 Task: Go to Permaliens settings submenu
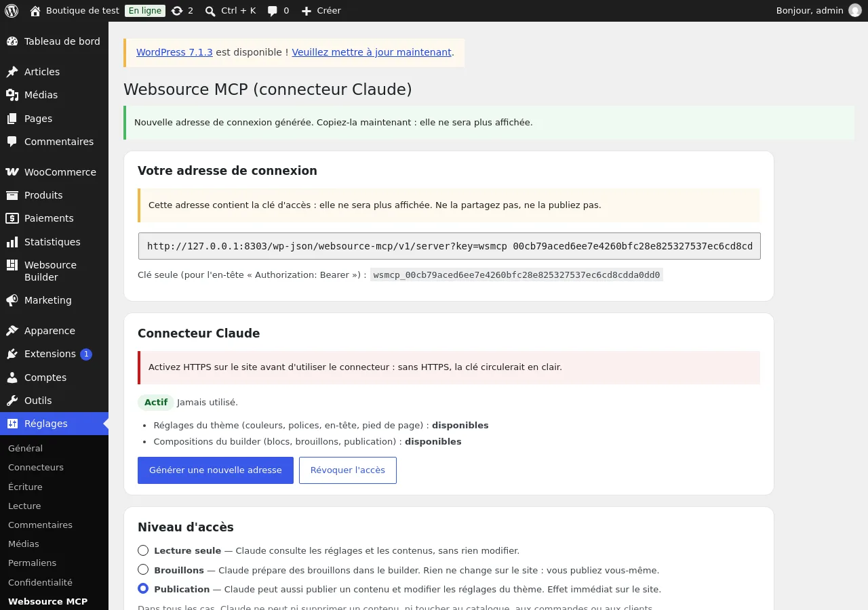(x=32, y=563)
